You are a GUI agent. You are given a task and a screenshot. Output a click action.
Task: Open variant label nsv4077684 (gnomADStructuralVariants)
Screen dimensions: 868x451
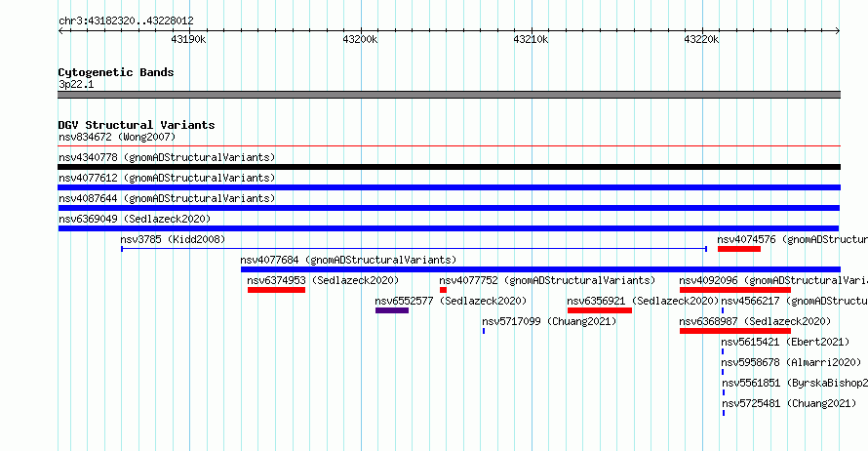tap(348, 260)
